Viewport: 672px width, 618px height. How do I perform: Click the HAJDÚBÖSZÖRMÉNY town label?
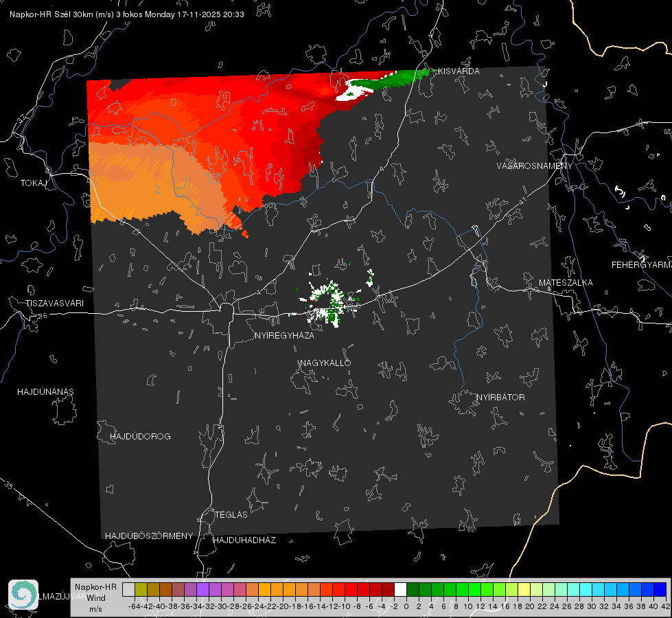pyautogui.click(x=149, y=536)
